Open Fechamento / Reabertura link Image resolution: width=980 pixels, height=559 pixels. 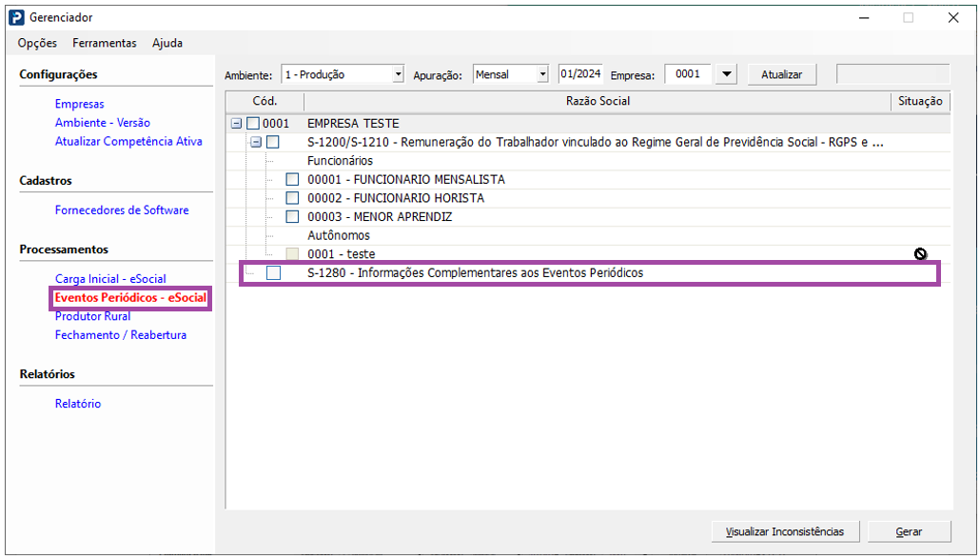point(121,335)
